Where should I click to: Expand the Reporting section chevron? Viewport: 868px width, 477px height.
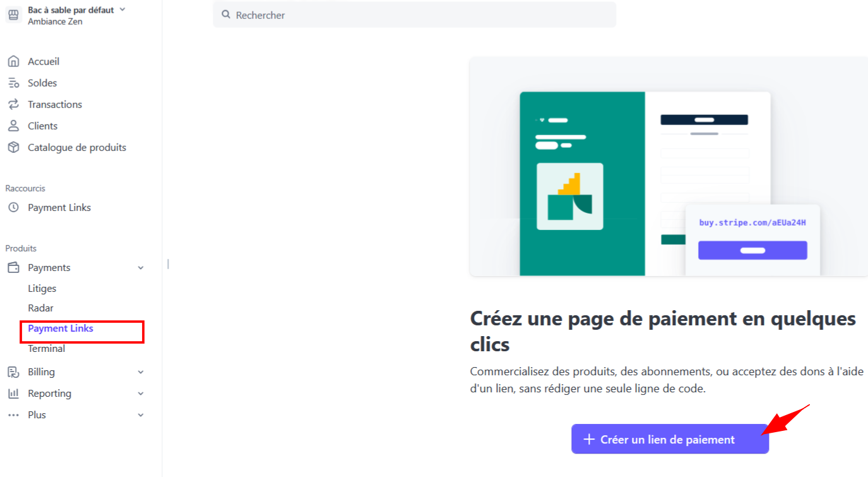[x=141, y=394]
